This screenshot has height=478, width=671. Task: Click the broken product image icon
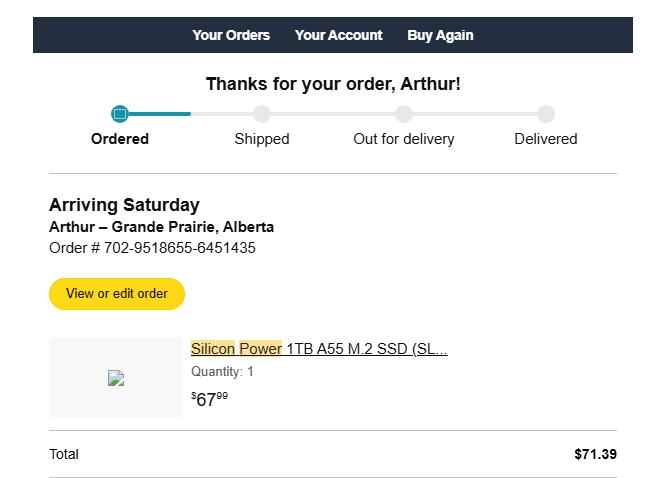[116, 378]
